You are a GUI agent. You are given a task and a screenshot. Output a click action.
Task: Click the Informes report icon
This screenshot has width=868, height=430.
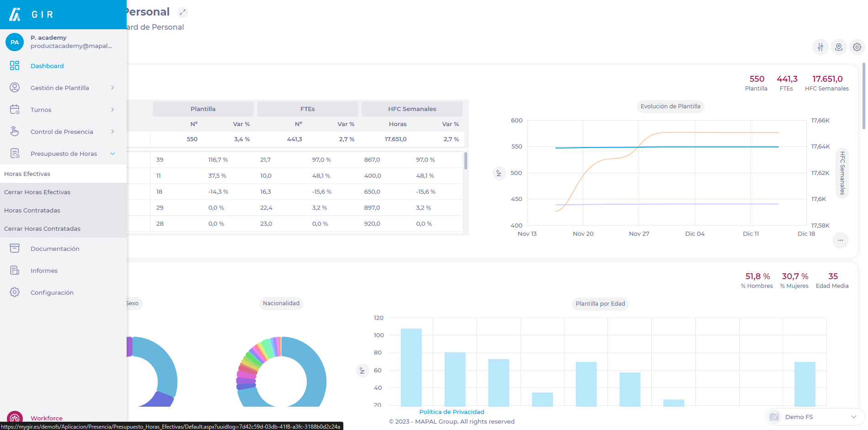15,271
